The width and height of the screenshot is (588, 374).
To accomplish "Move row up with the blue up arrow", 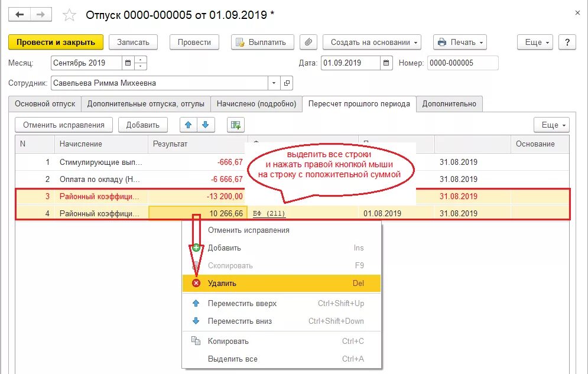I will 189,125.
